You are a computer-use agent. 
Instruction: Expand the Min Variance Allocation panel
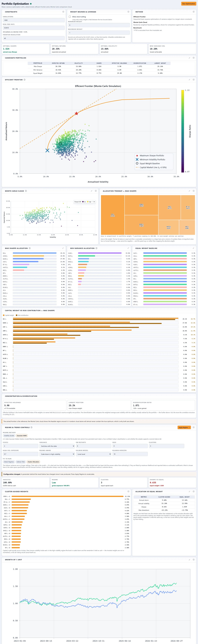[x=128, y=248]
